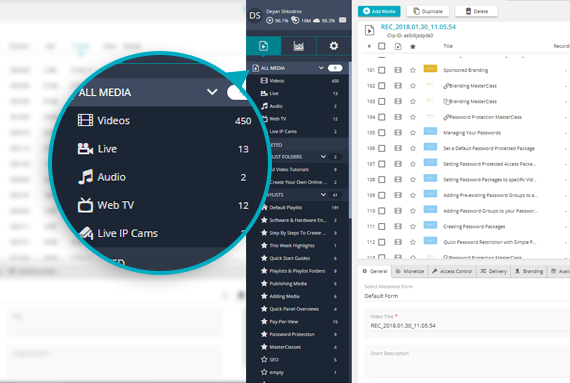570x383 pixels.
Task: Open the mail envelope icon in header
Action: pos(342,20)
